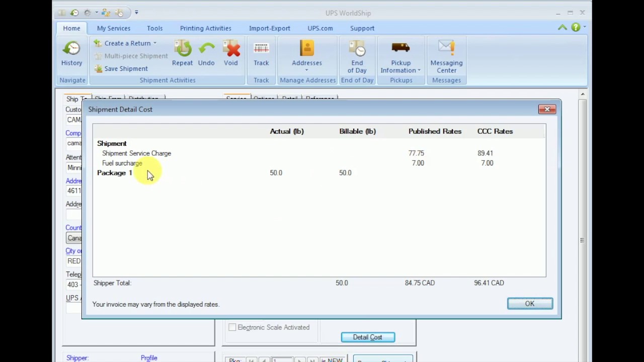The image size is (644, 362).
Task: Click the Published Rates column header
Action: [x=435, y=131]
